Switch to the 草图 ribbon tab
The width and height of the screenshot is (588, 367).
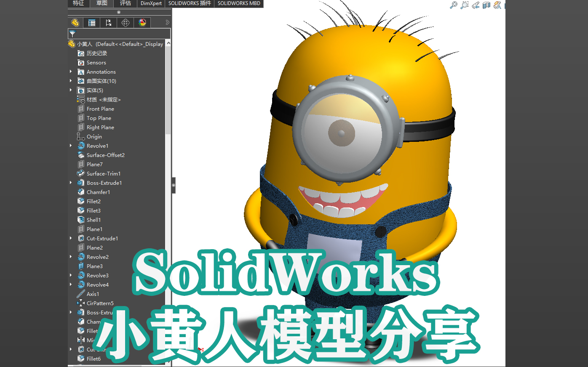102,3
